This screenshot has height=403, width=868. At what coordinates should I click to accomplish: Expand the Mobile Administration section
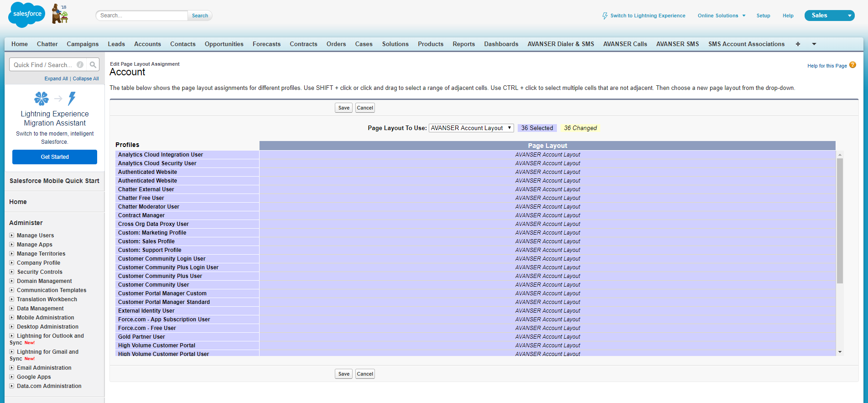pos(12,318)
